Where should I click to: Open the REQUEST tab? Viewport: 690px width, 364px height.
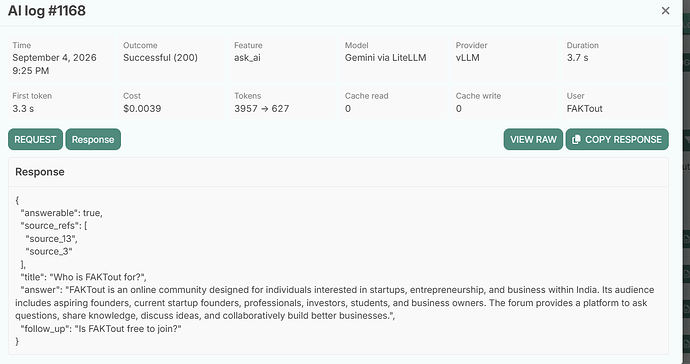(35, 140)
